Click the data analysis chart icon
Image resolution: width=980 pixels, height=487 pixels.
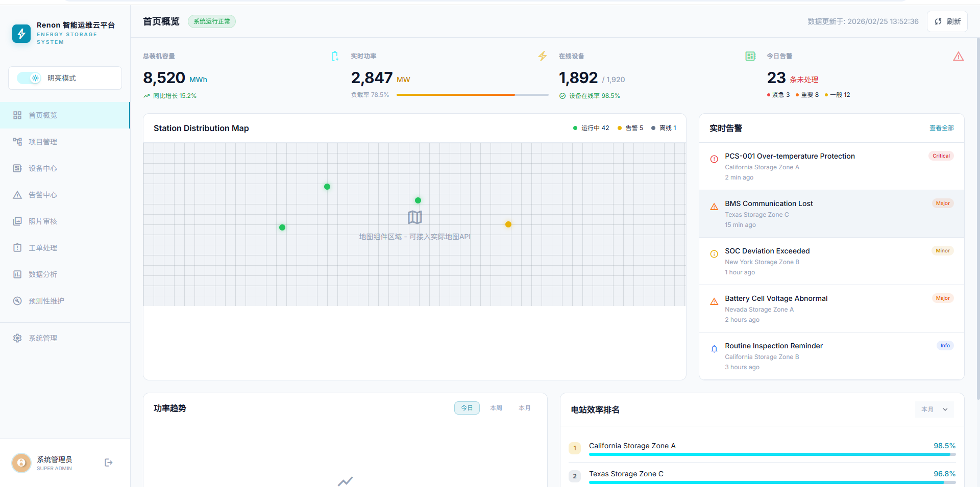pyautogui.click(x=17, y=274)
